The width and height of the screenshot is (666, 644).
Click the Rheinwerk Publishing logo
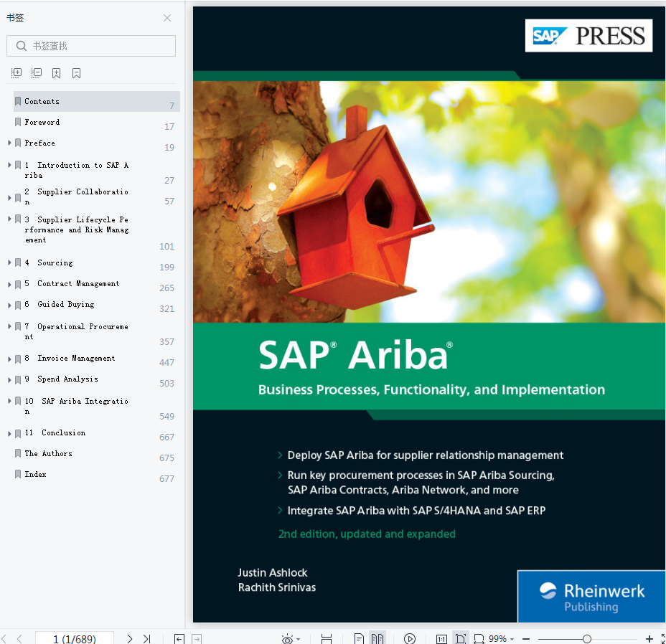click(591, 597)
